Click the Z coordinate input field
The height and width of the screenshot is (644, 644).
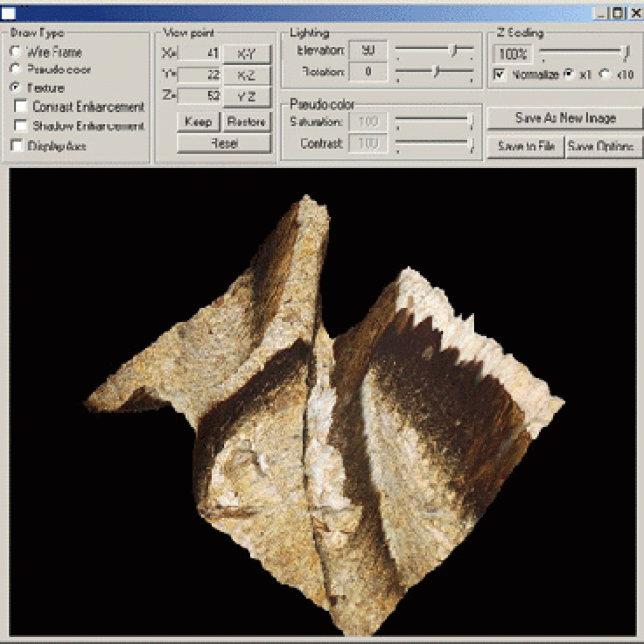198,97
